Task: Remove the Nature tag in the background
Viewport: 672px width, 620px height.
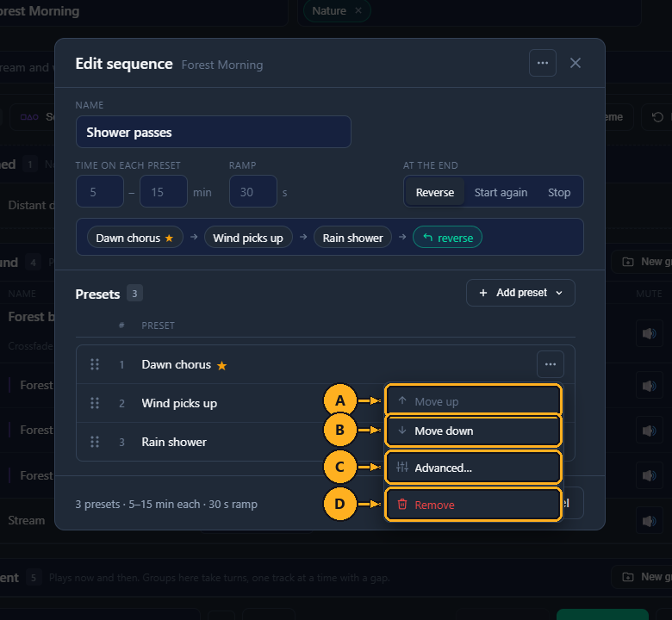Action: pyautogui.click(x=358, y=10)
